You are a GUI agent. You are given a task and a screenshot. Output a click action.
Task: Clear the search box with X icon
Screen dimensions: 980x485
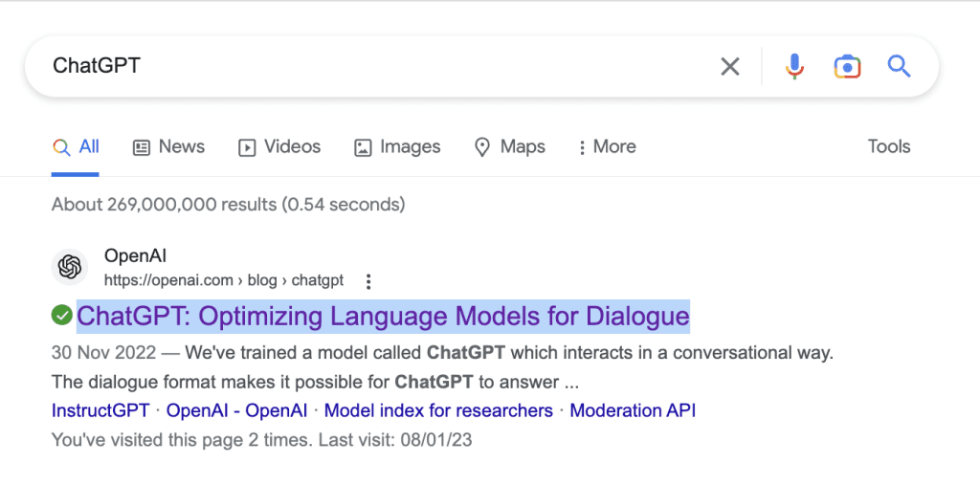point(729,66)
